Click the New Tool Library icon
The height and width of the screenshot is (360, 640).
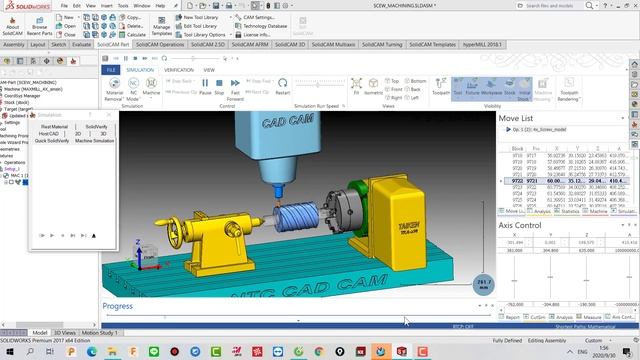(178, 18)
